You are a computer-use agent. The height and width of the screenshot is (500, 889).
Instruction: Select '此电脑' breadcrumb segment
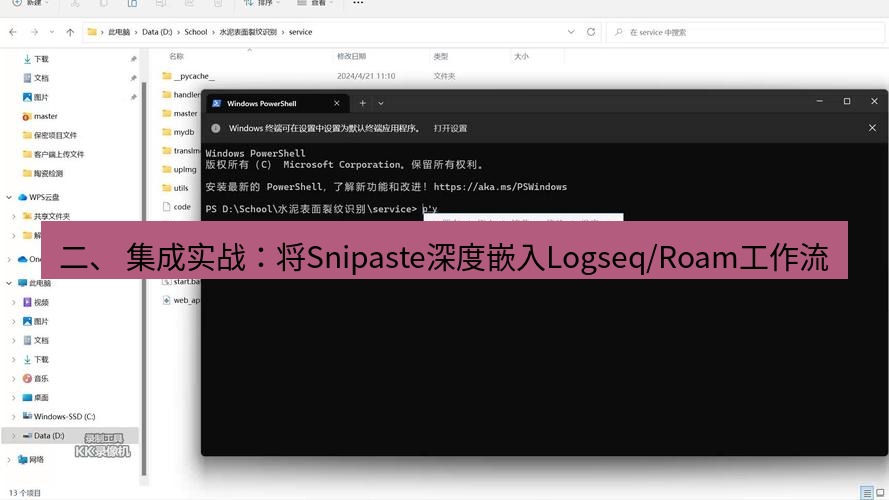point(119,32)
